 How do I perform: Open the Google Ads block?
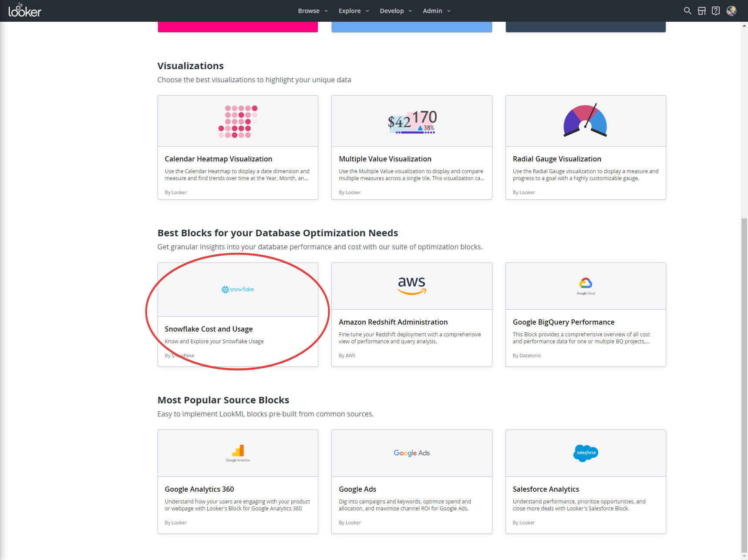point(357,489)
